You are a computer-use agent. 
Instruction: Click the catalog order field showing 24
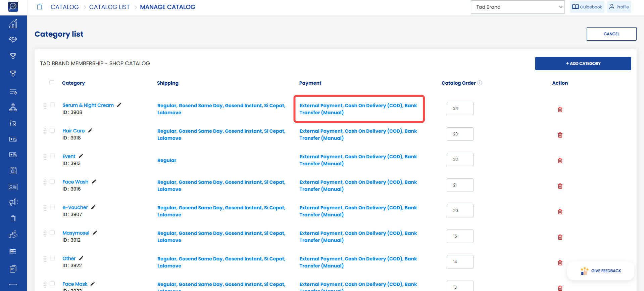tap(460, 109)
